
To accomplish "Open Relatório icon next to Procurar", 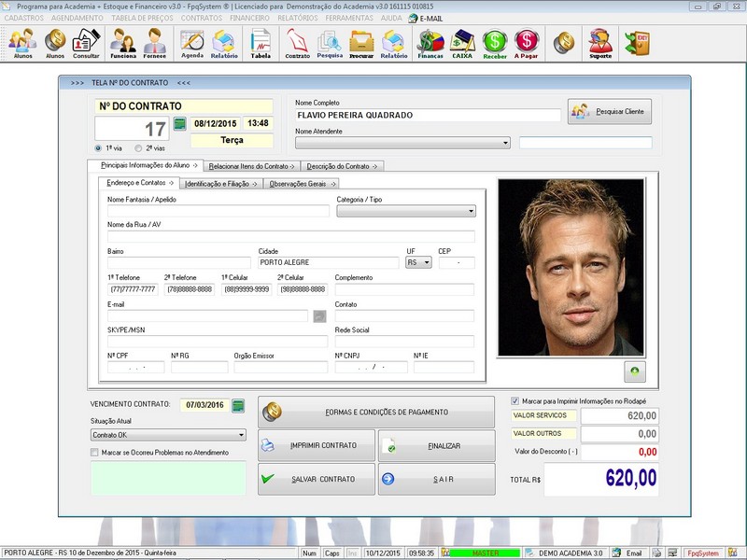I will click(x=394, y=43).
